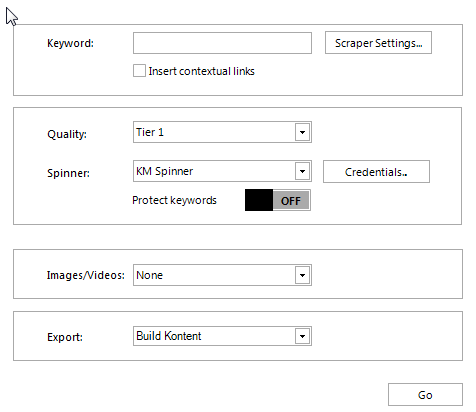Viewport: 476px width, 412px height.
Task: Click the KM Spinner combo box text
Action: coord(164,171)
